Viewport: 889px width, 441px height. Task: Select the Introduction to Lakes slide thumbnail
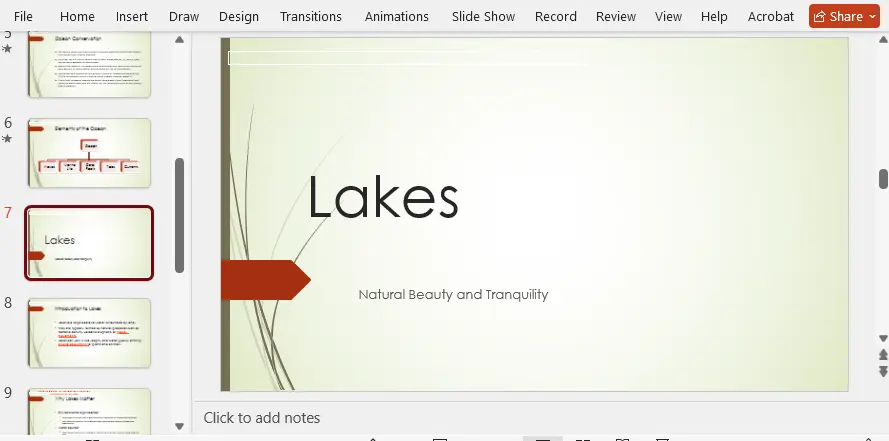point(89,333)
